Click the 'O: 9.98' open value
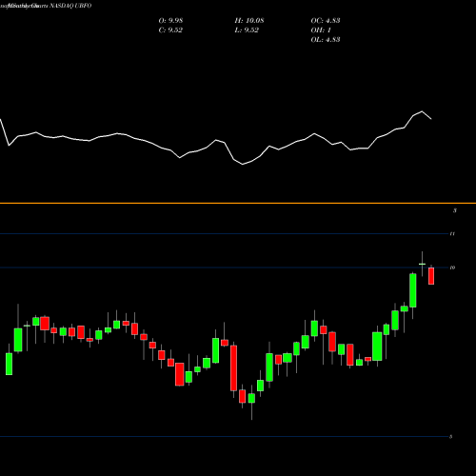 tap(170, 21)
